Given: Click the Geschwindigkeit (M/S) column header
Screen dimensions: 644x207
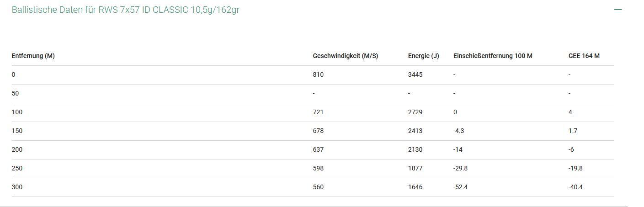Looking at the screenshot, I should point(345,56).
